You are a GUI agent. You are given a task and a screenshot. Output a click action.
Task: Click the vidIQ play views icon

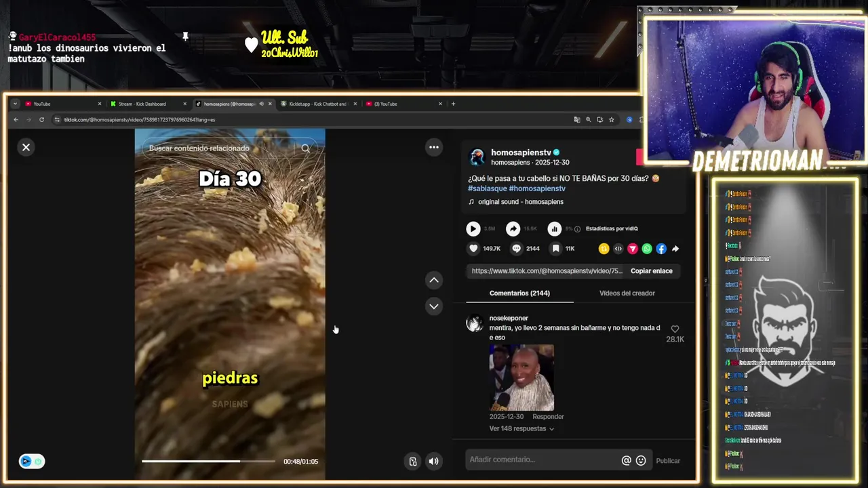(473, 229)
